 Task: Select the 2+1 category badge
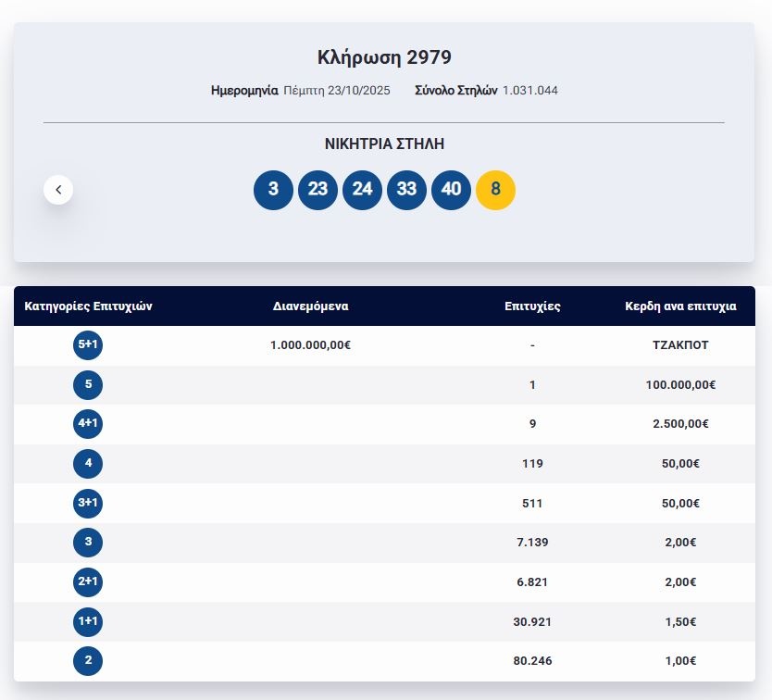point(88,581)
